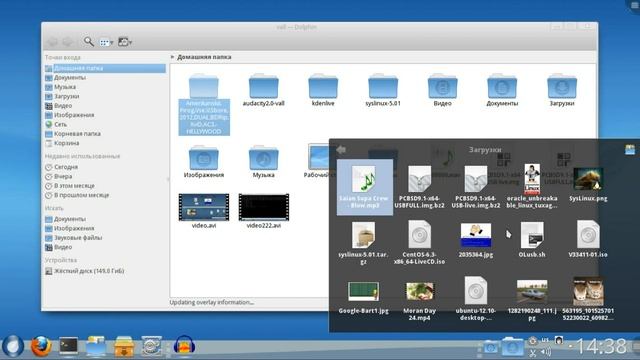
Task: Select the Музыка folder in file view
Action: (264, 162)
